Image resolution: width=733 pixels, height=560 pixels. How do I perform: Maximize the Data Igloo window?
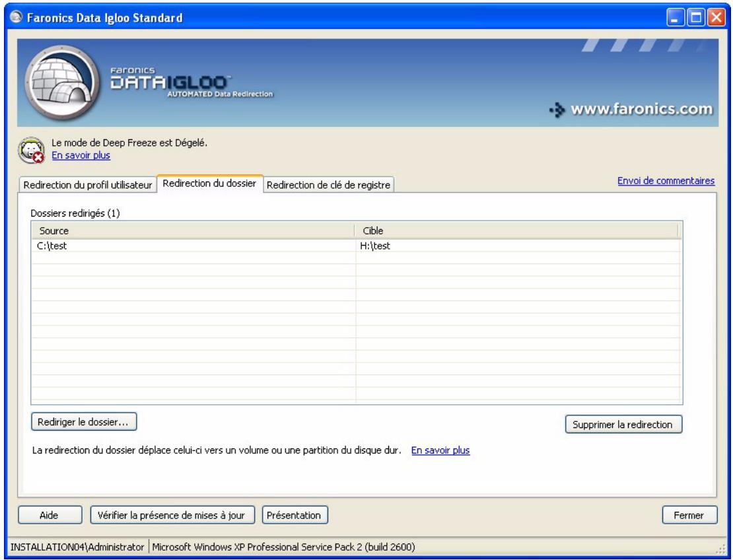695,18
